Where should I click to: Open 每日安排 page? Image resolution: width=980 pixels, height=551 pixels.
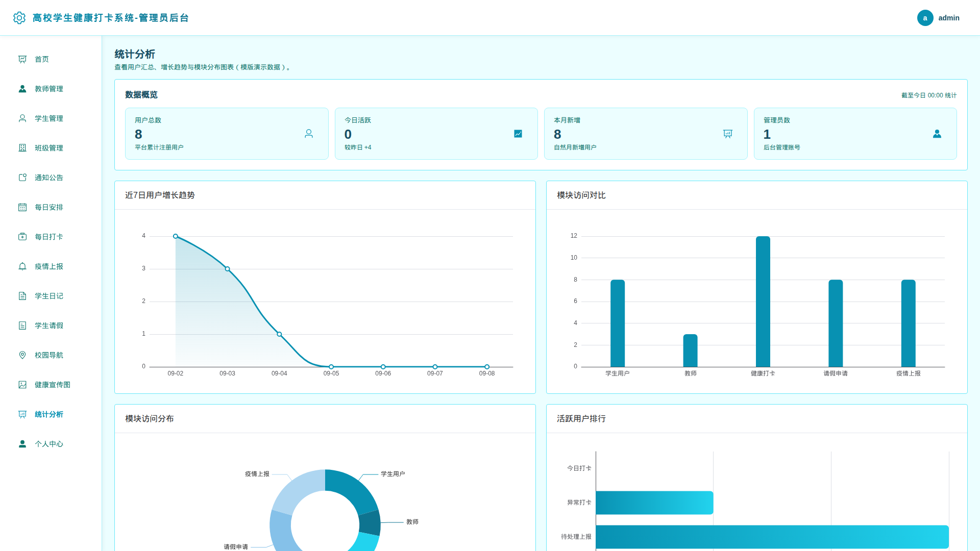click(51, 207)
